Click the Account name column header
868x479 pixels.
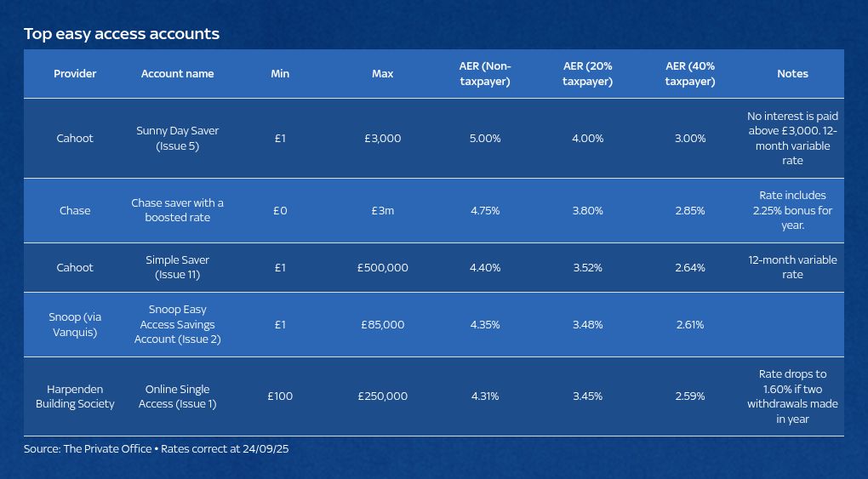click(177, 74)
